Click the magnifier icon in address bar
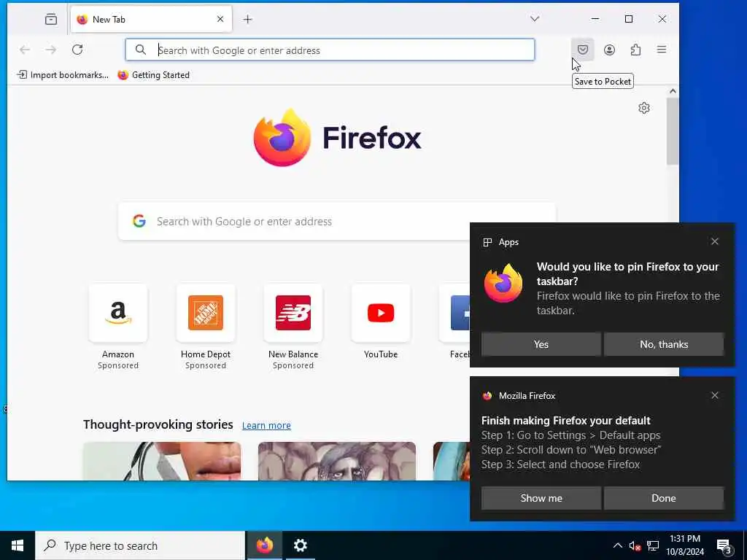 pyautogui.click(x=141, y=50)
